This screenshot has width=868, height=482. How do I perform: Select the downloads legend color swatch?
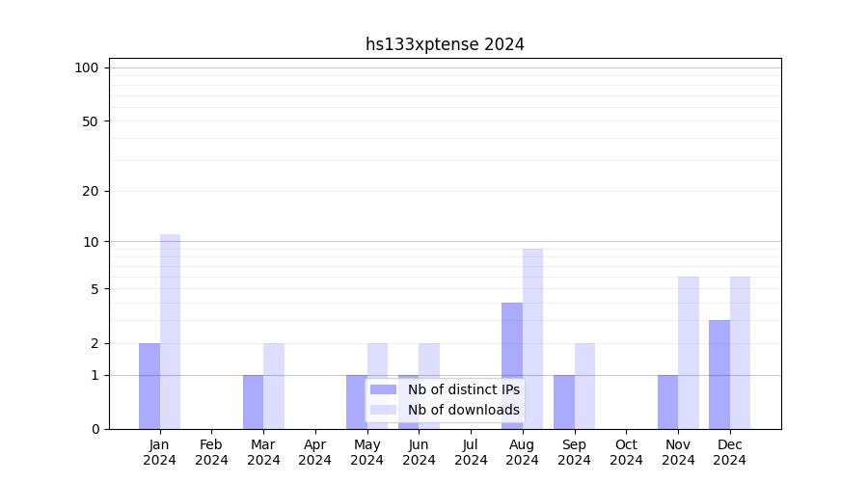[x=383, y=410]
